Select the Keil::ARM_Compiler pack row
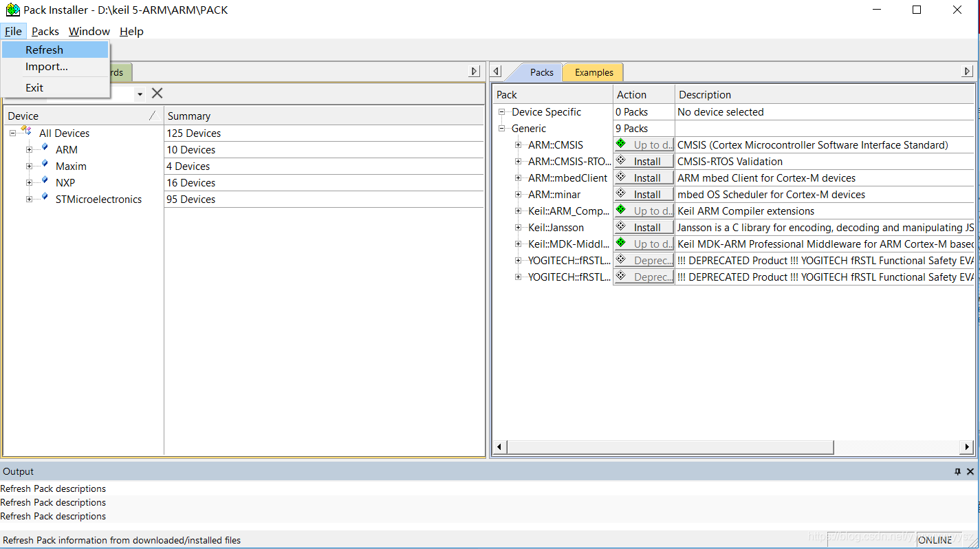The height and width of the screenshot is (549, 980). point(568,211)
